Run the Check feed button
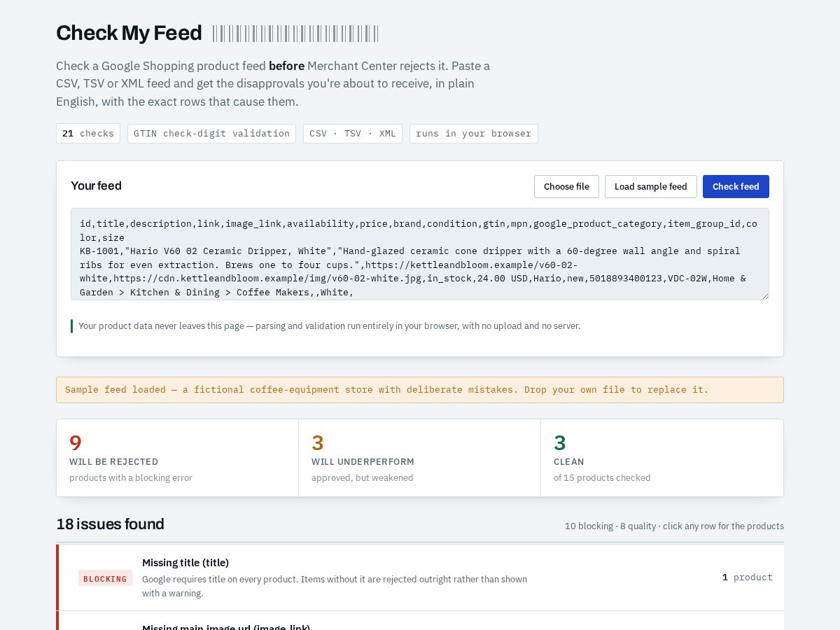Viewport: 840px width, 630px height. [x=736, y=186]
